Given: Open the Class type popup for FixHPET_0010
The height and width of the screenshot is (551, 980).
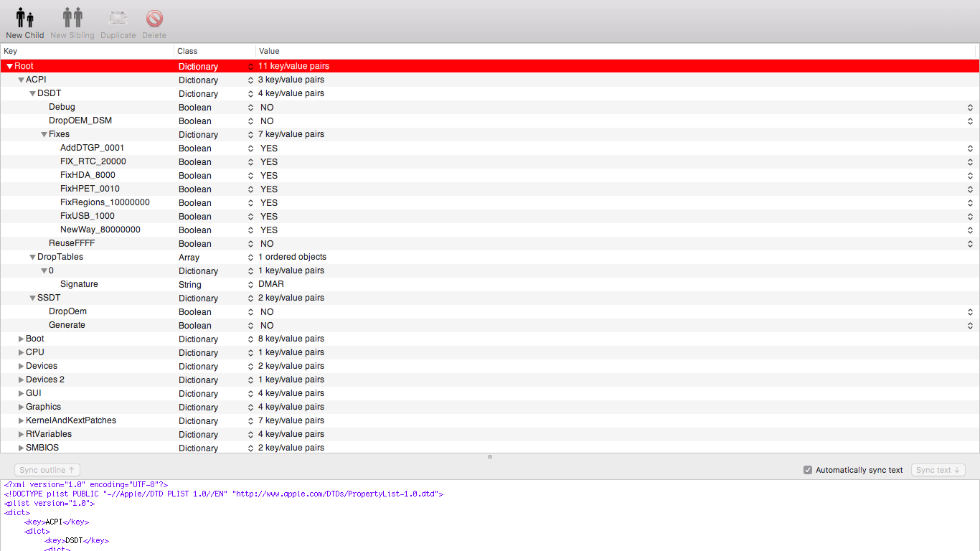Looking at the screenshot, I should [250, 189].
